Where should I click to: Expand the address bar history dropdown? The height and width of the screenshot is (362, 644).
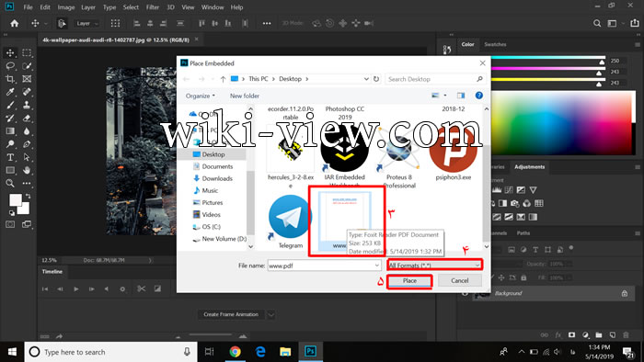pyautogui.click(x=366, y=79)
